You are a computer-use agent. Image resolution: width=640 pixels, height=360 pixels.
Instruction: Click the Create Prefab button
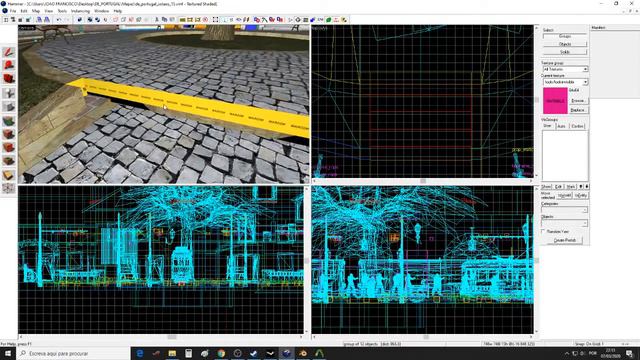pos(565,240)
